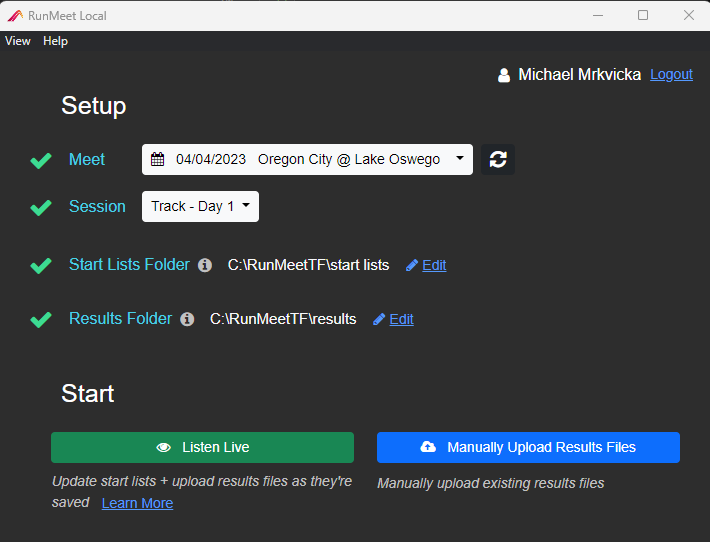Click the Results Folder info icon
The height and width of the screenshot is (542, 710).
(x=187, y=319)
